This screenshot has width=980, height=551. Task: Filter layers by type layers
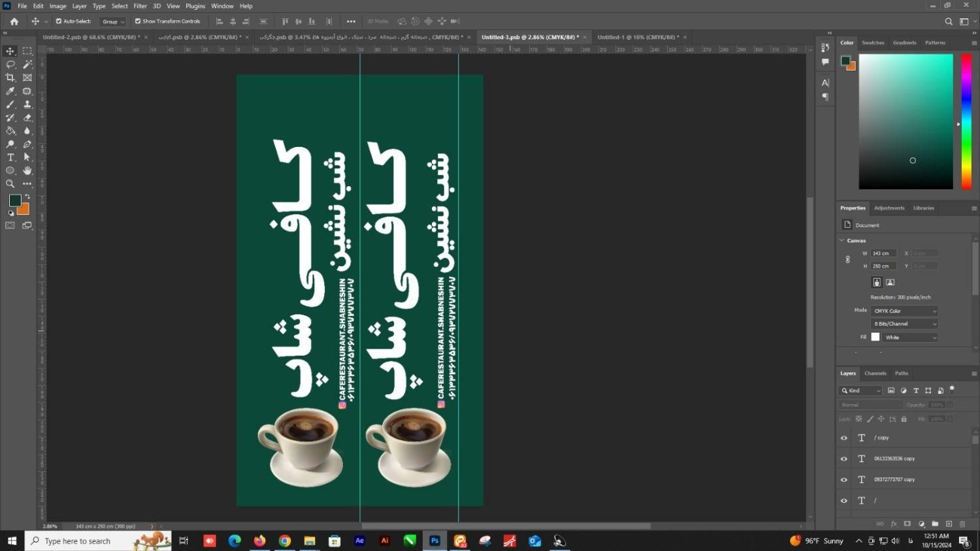tap(916, 390)
